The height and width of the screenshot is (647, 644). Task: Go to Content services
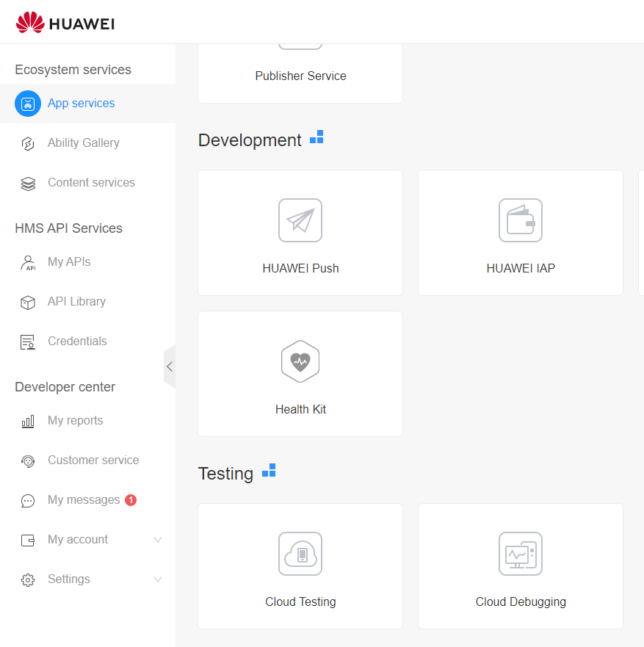pyautogui.click(x=91, y=182)
